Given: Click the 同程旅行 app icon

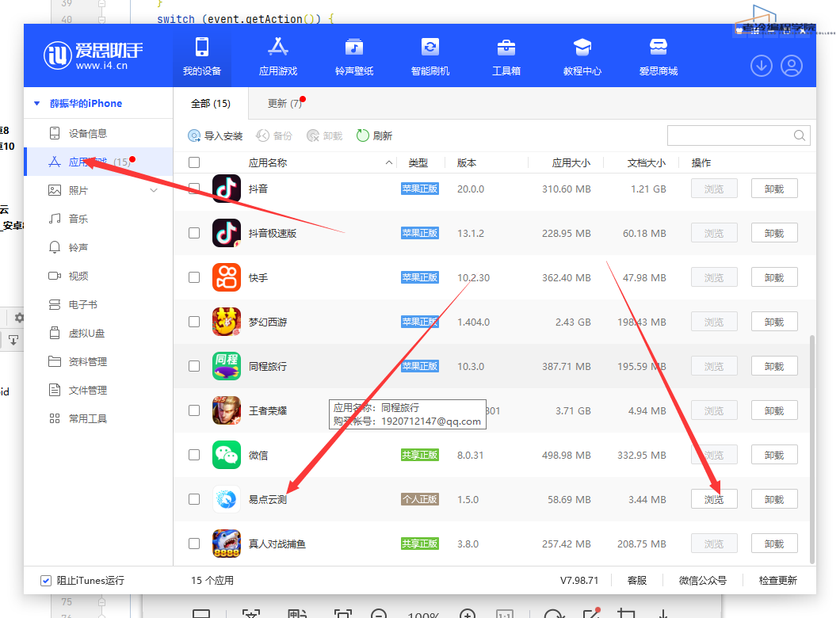Looking at the screenshot, I should click(x=227, y=366).
